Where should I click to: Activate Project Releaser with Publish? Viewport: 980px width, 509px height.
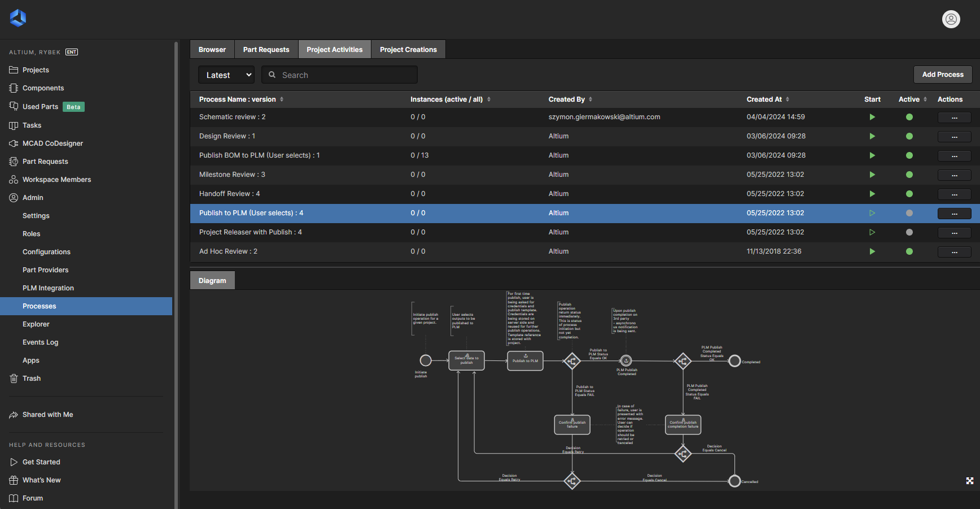[x=909, y=232]
